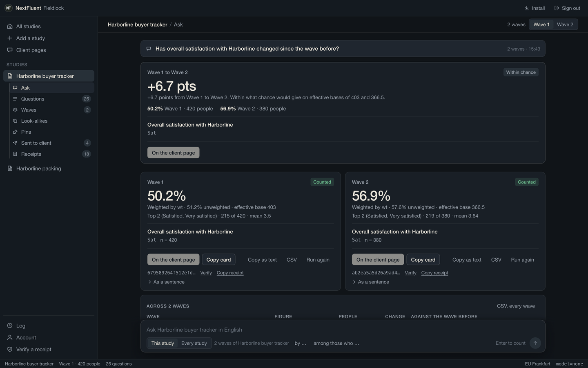This screenshot has height=368, width=588.
Task: Go to Harborline buyer tracker breadcrumb
Action: pyautogui.click(x=138, y=25)
